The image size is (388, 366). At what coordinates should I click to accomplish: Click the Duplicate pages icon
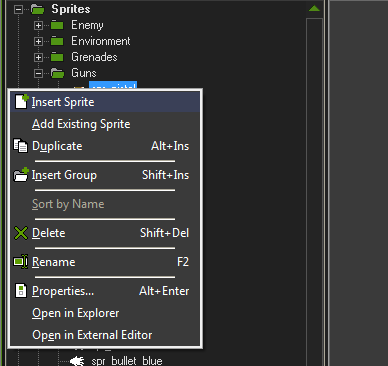[21, 146]
